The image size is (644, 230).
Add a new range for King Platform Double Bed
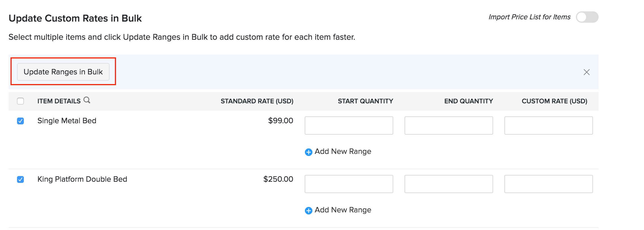point(338,210)
